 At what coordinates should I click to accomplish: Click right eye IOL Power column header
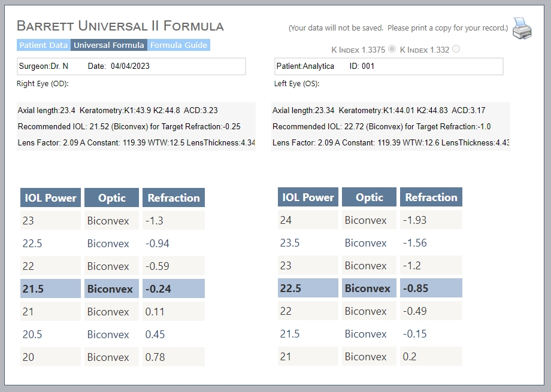pyautogui.click(x=50, y=197)
